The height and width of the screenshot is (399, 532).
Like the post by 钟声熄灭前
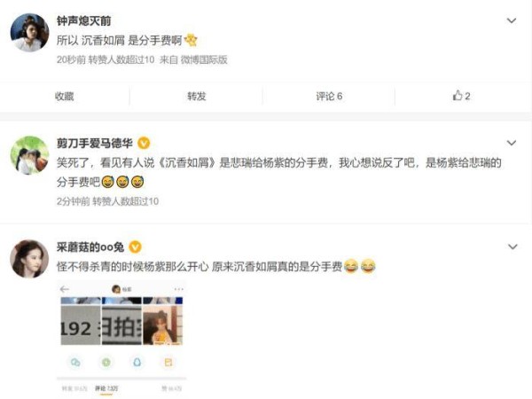(461, 96)
